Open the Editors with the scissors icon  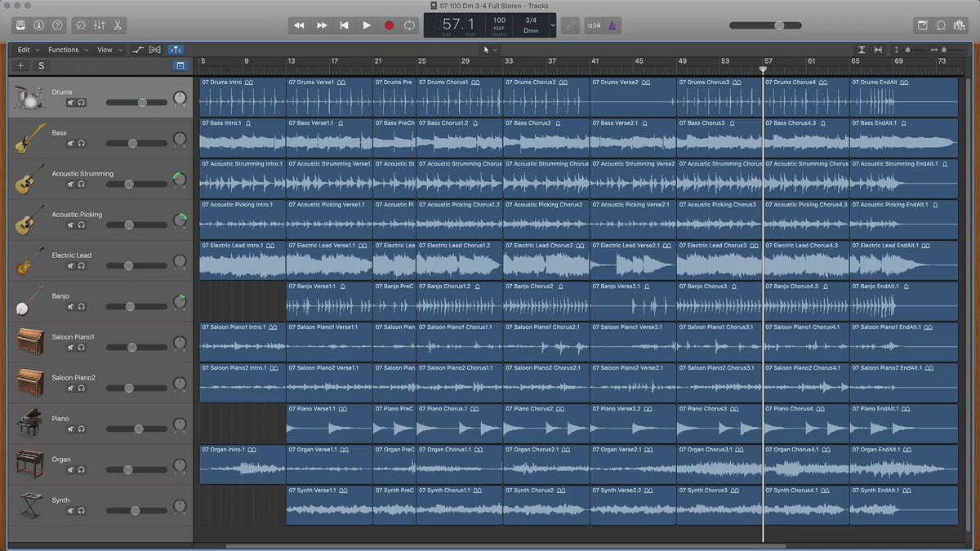point(118,25)
